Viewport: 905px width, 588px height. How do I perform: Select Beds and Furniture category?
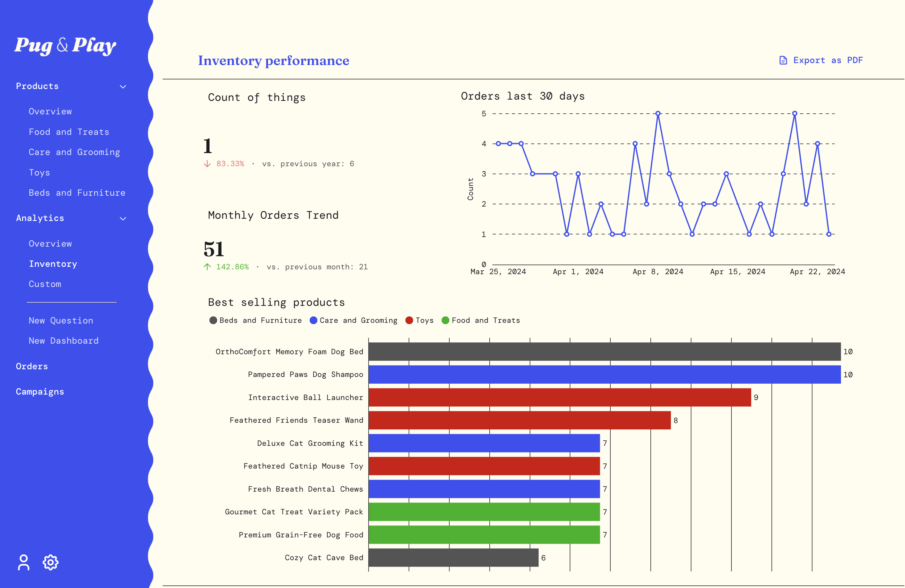click(x=77, y=192)
